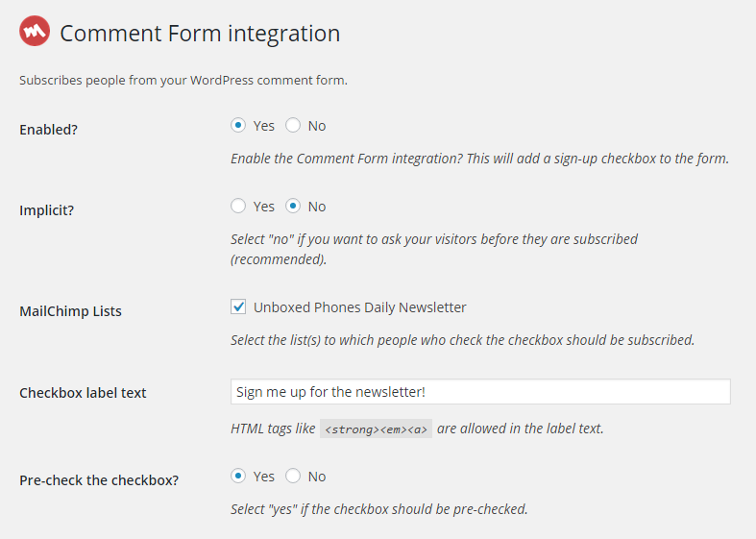Click the red MailChimp logo icon
The height and width of the screenshot is (539, 756).
(x=35, y=31)
